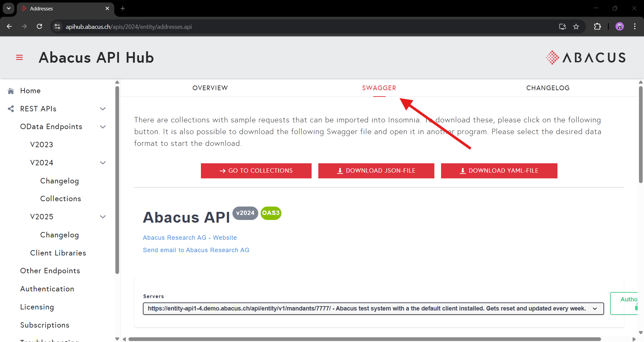Open the browser extensions puzzle icon

pos(597,26)
